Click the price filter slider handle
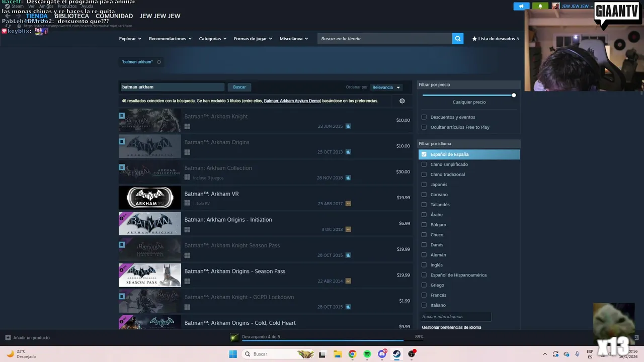 pyautogui.click(x=514, y=95)
